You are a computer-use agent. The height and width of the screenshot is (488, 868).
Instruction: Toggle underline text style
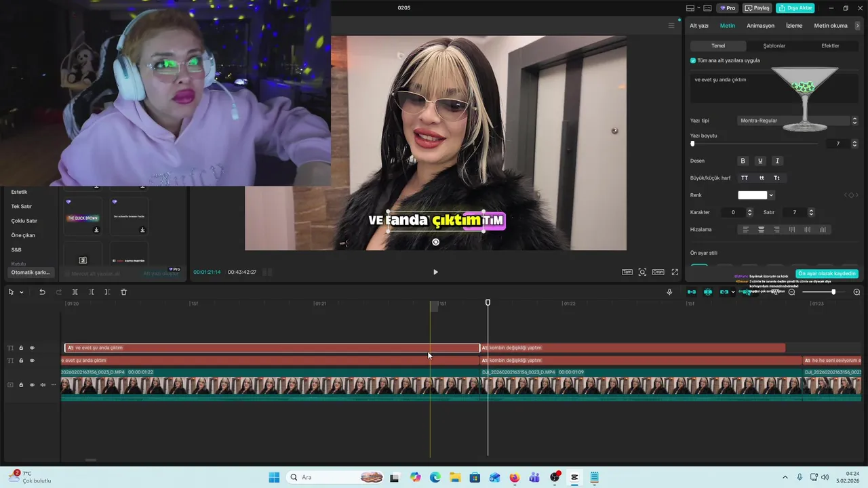tap(760, 161)
